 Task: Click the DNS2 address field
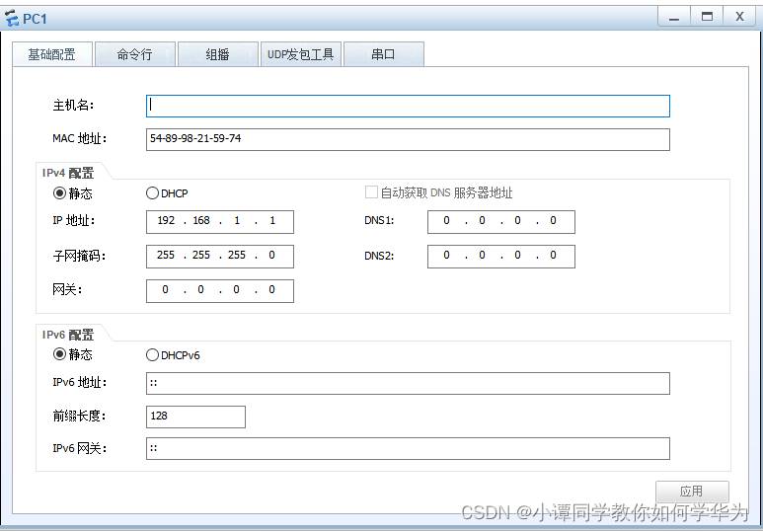tap(501, 256)
